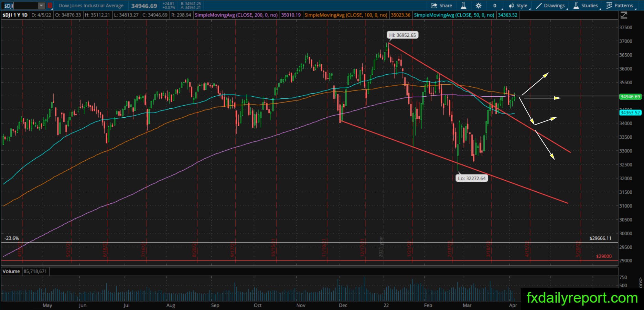The height and width of the screenshot is (310, 644).
Task: Click the L: 34813.27 low value
Action: (x=126, y=15)
